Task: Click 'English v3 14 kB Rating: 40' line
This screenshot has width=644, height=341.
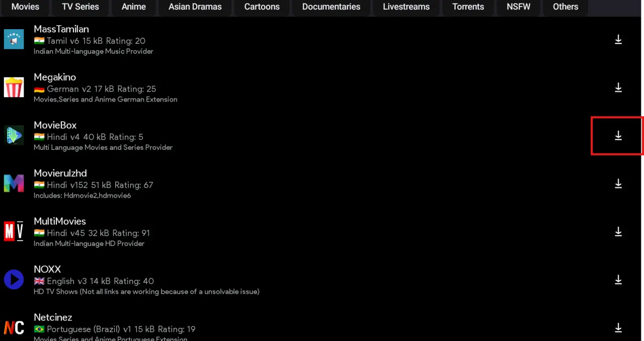Action: click(94, 281)
